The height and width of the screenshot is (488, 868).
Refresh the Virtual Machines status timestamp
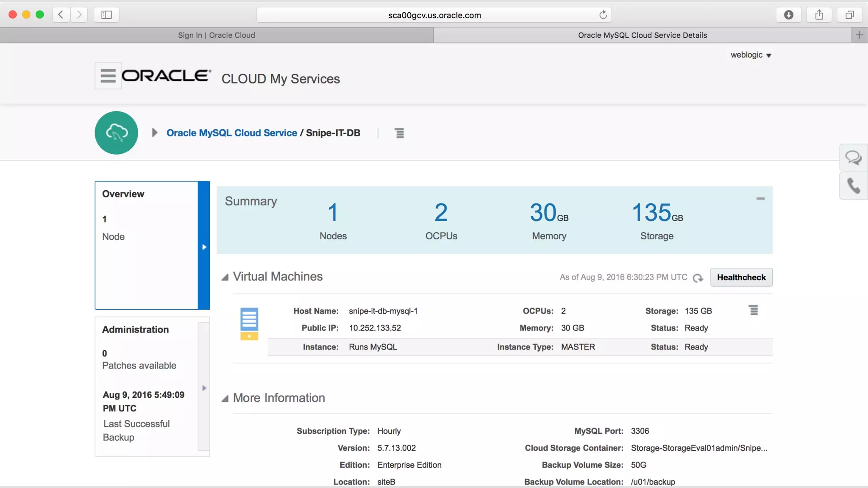698,278
